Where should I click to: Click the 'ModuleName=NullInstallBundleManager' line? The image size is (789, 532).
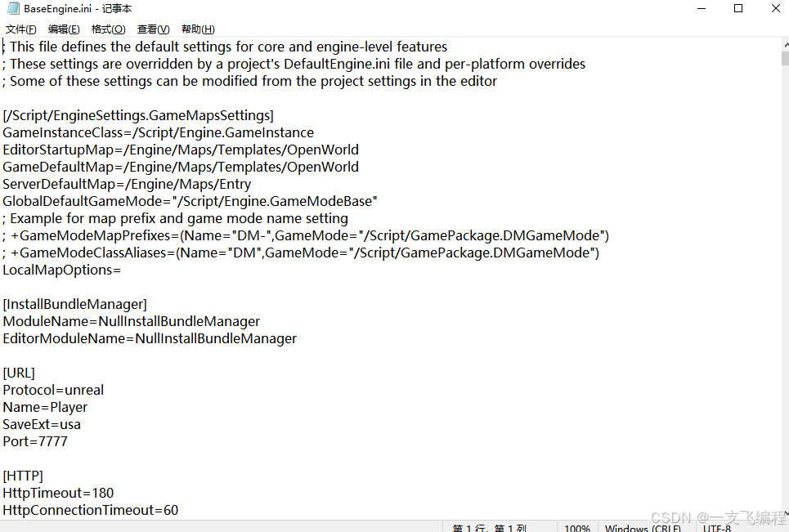click(x=132, y=321)
